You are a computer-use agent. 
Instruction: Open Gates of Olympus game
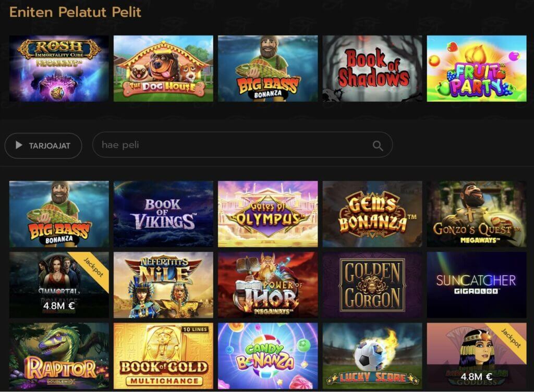point(268,214)
